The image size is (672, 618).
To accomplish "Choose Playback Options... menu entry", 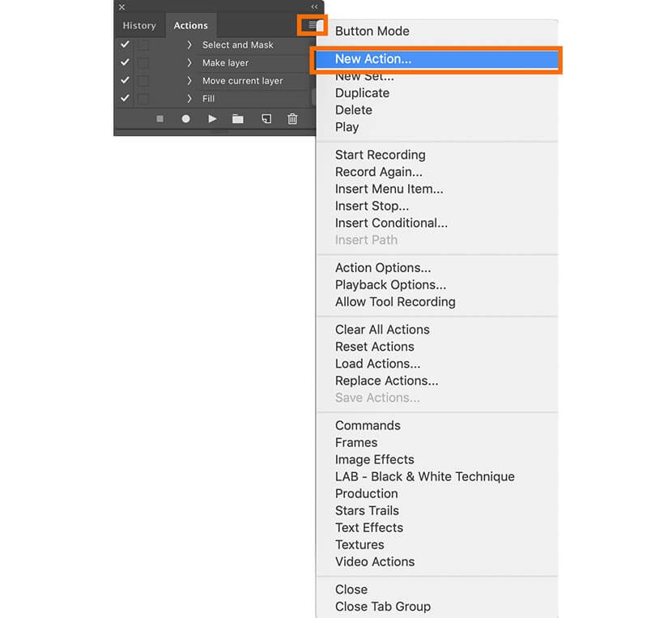I will tap(390, 285).
